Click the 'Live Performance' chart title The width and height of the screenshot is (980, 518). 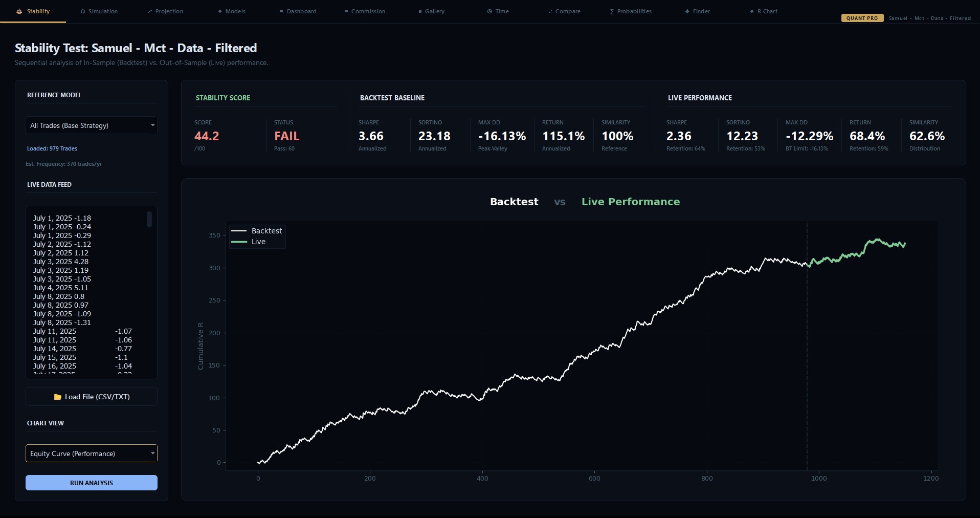[x=631, y=202]
